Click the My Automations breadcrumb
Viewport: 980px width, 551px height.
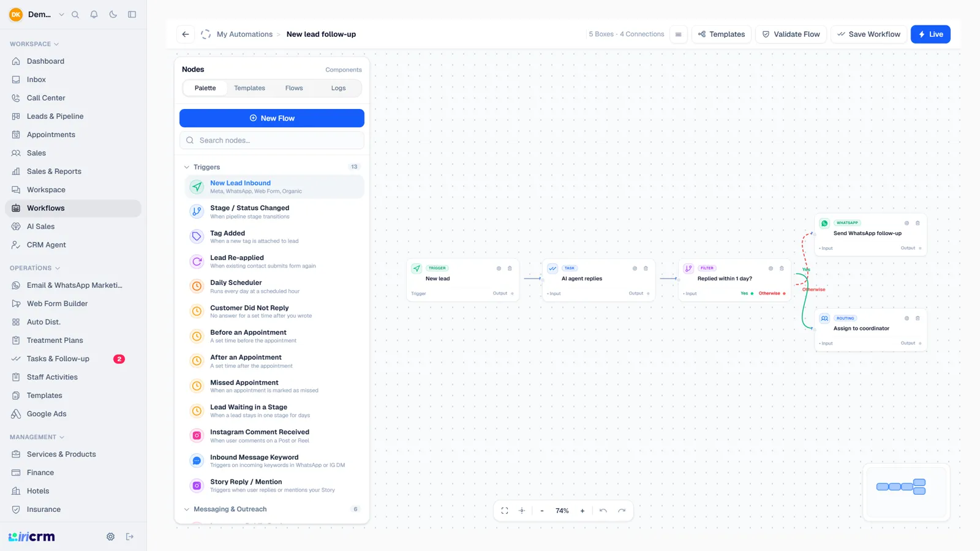click(244, 34)
